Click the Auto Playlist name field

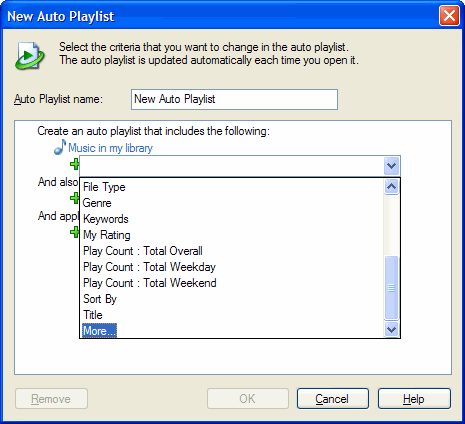click(234, 99)
